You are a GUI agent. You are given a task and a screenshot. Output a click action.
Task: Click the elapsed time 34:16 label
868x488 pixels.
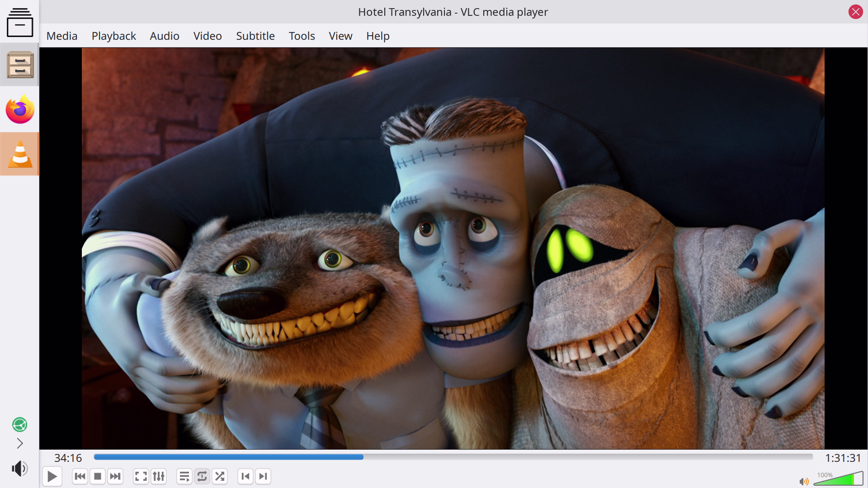click(x=68, y=458)
